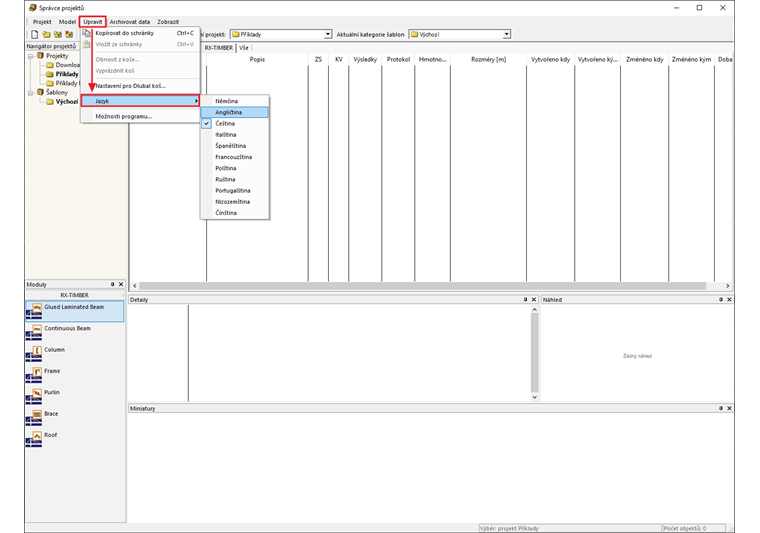Screen dimensions: 760x533
Task: Click the Rozměry [m] column header
Action: pyautogui.click(x=489, y=60)
